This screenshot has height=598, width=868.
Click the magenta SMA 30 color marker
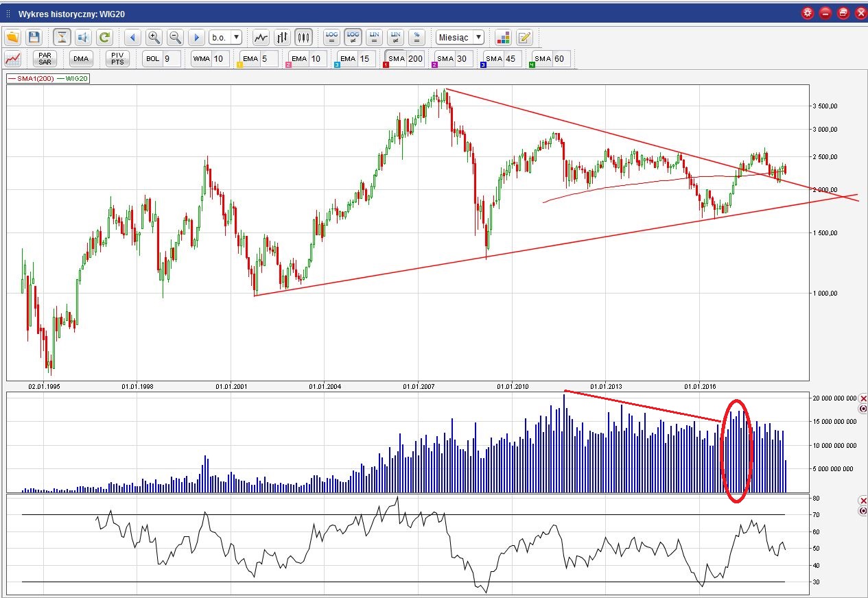[x=435, y=65]
